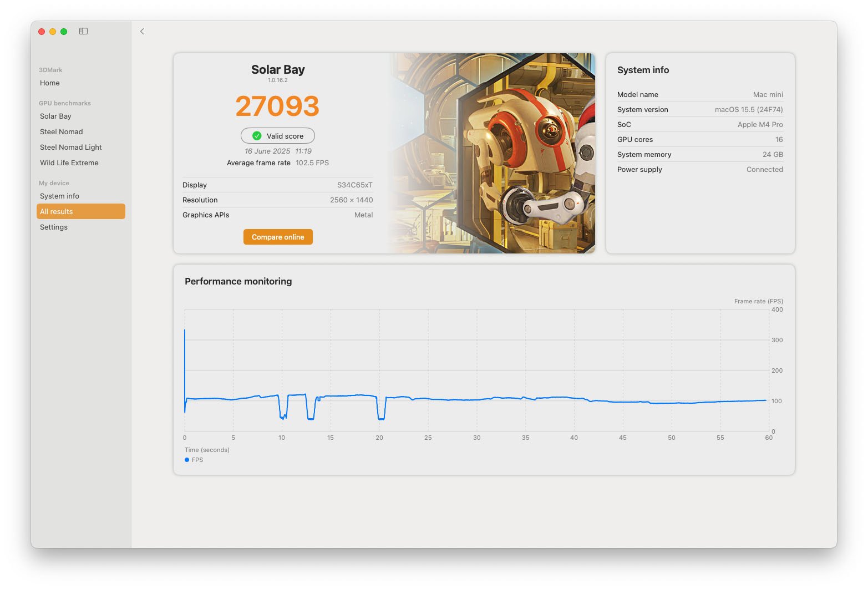Select Steel Nomad Light benchmark

71,148
